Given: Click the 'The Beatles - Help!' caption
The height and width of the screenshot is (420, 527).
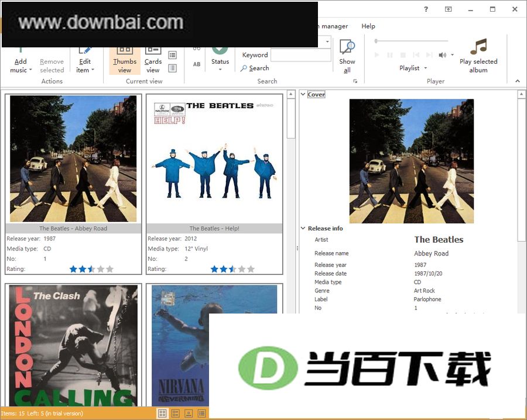Looking at the screenshot, I should 214,228.
